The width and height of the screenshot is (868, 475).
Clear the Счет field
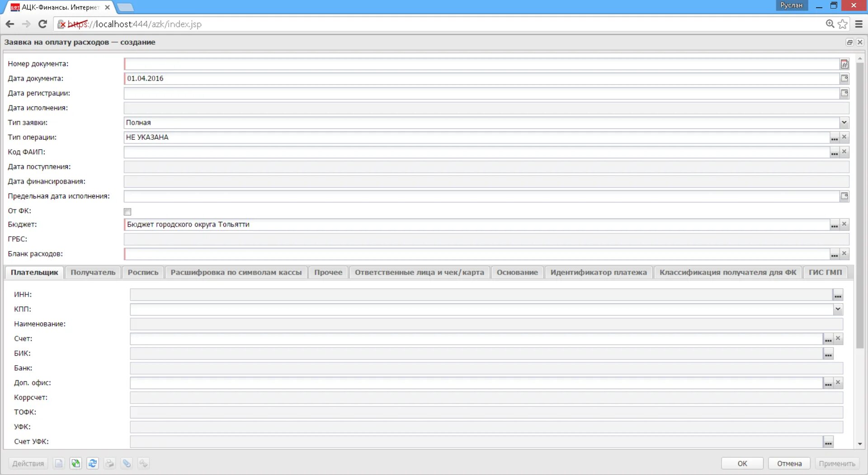838,338
